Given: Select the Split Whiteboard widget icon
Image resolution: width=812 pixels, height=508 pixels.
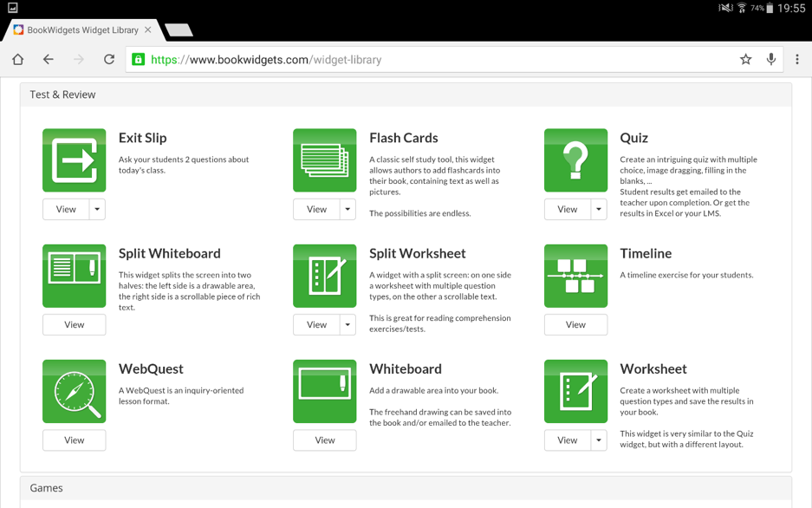Looking at the screenshot, I should coord(74,276).
